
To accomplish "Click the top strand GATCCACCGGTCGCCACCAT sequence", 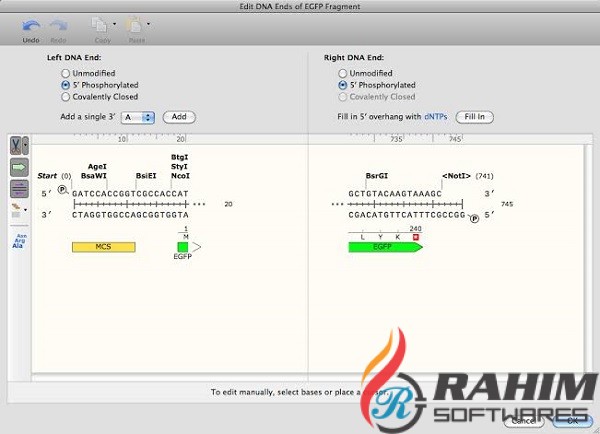I will pos(130,194).
